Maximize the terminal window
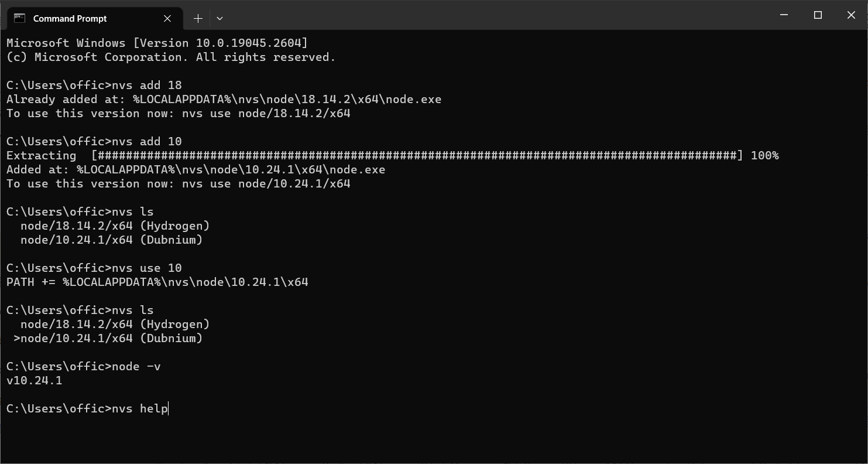The image size is (868, 464). coord(818,15)
